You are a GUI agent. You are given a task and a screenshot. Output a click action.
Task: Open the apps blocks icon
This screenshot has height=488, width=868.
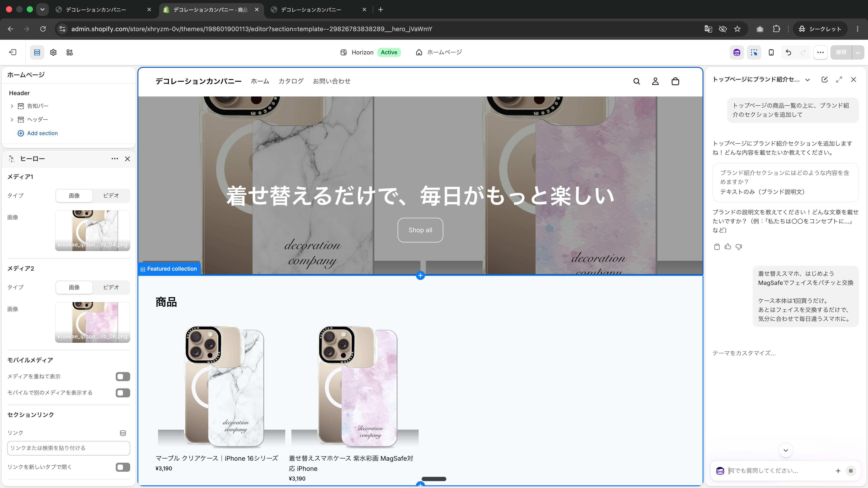[x=69, y=52]
